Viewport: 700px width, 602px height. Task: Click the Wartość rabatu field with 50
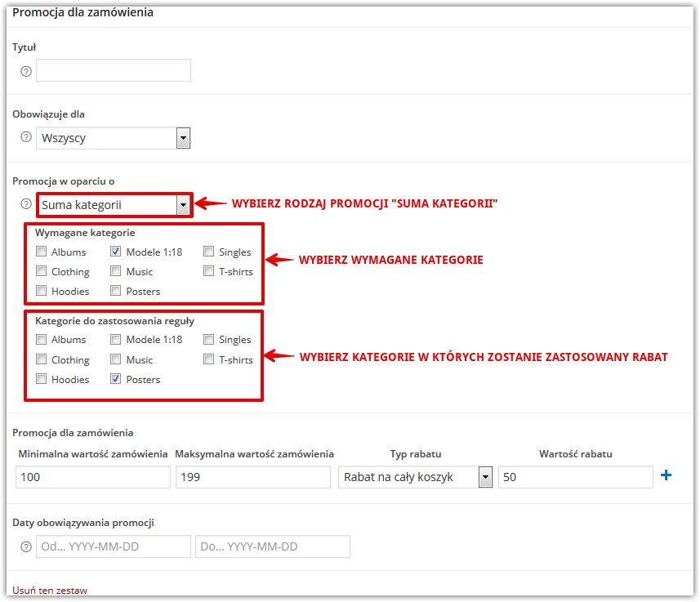[x=576, y=477]
